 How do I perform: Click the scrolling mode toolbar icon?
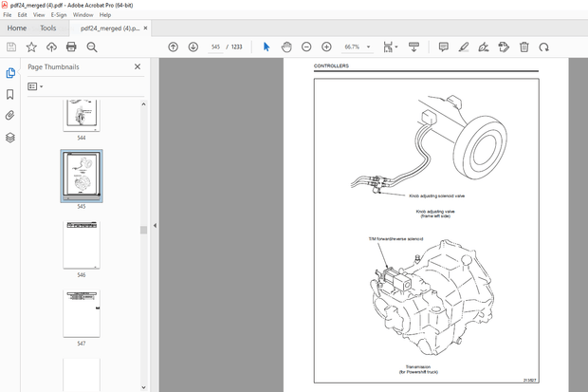pyautogui.click(x=414, y=47)
